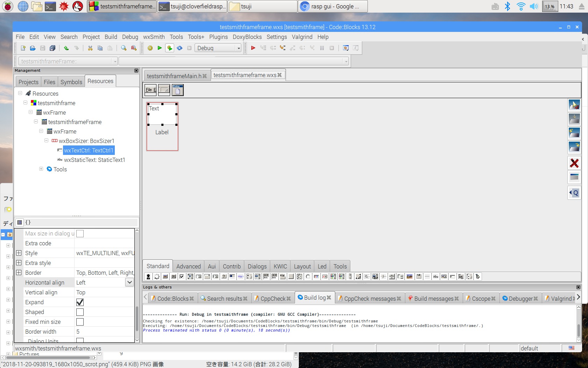Viewport: 588px width, 368px height.
Task: Open the wxSmith menu
Action: pyautogui.click(x=154, y=37)
